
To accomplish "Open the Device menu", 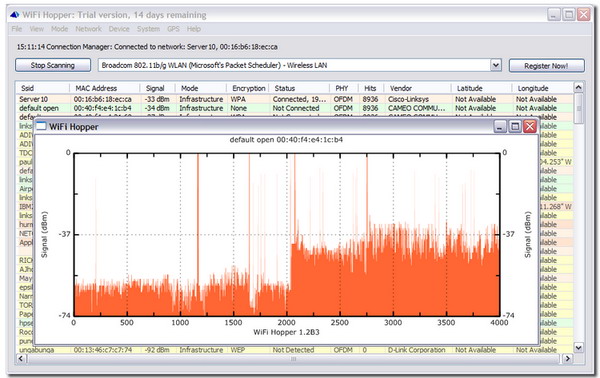I will 119,29.
